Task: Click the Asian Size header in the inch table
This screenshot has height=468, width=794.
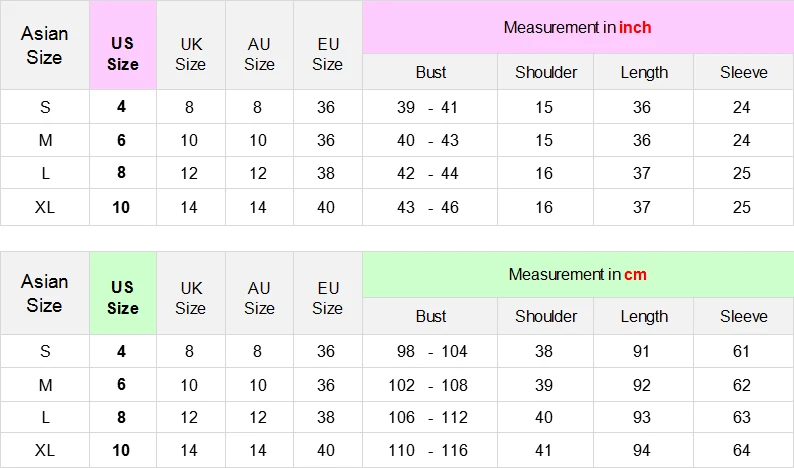Action: pyautogui.click(x=45, y=45)
